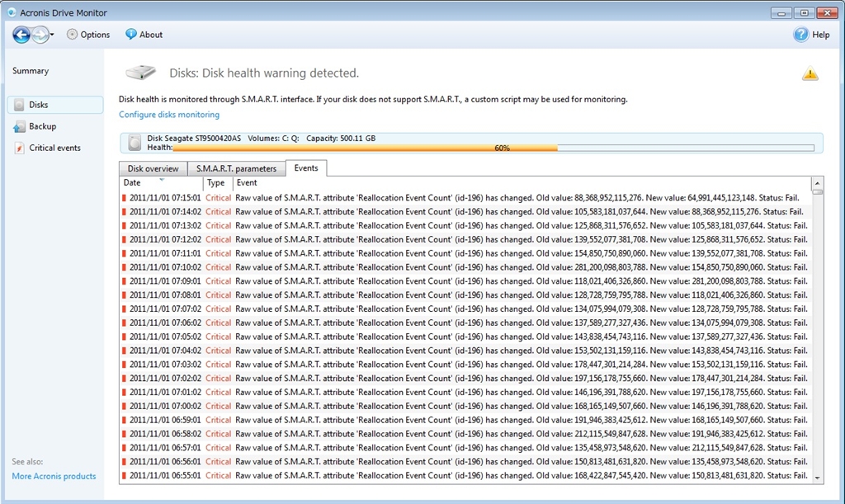Click the Forward navigation arrow icon
This screenshot has width=845, height=504.
[40, 35]
